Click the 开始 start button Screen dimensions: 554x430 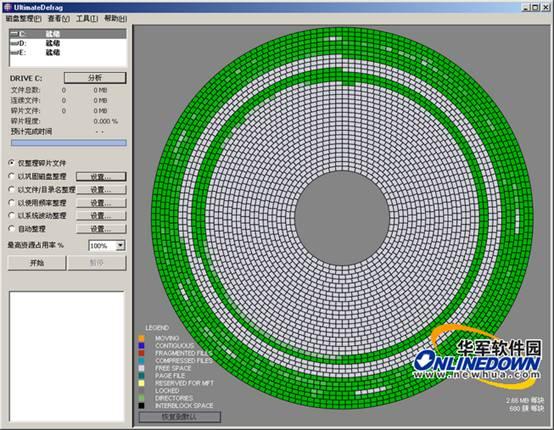37,263
